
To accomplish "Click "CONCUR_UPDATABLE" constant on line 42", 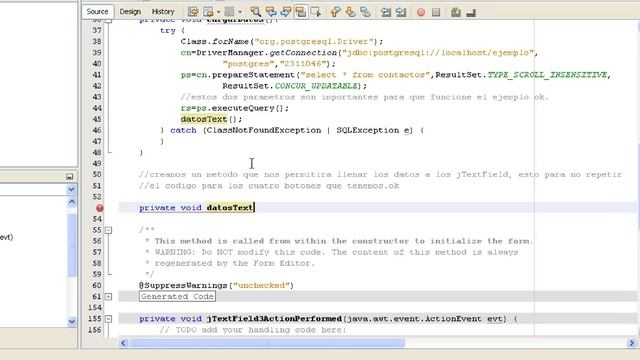I will click(316, 86).
